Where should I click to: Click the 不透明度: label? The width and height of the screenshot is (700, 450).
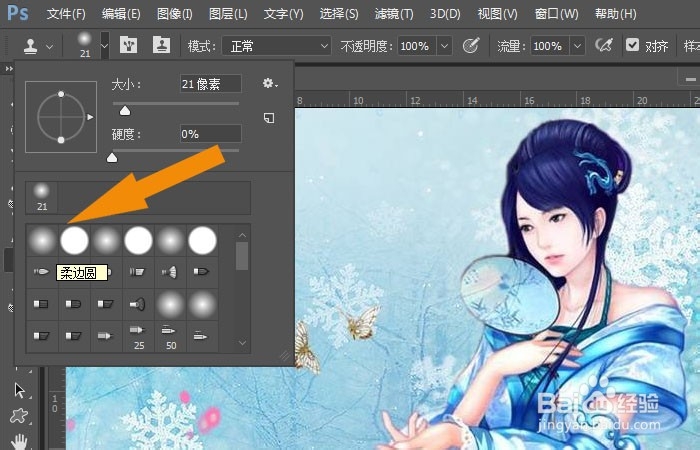[x=368, y=46]
